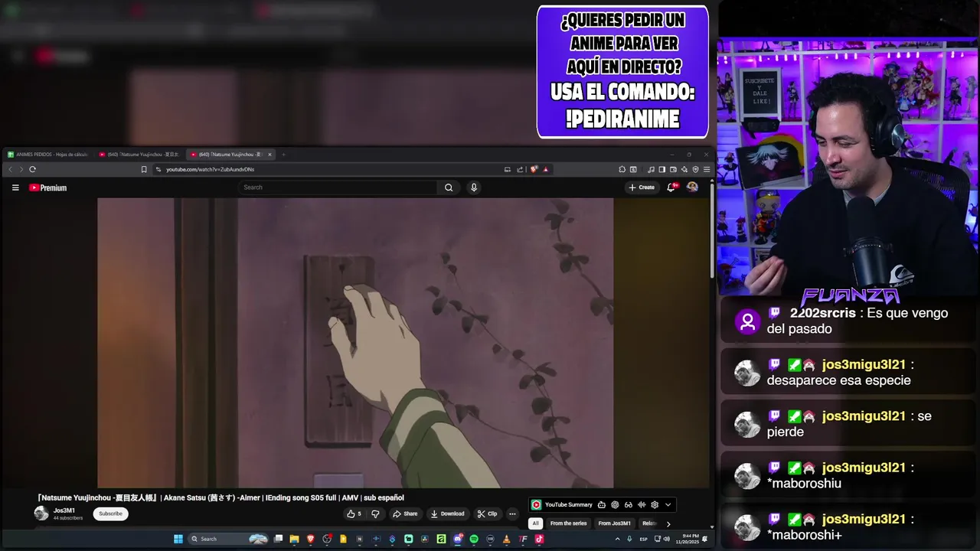Subscribe to the Jos3M1 channel

coord(110,514)
